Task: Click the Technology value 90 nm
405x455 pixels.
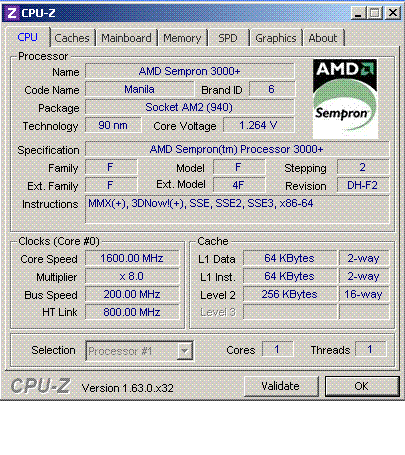Action: coord(113,125)
